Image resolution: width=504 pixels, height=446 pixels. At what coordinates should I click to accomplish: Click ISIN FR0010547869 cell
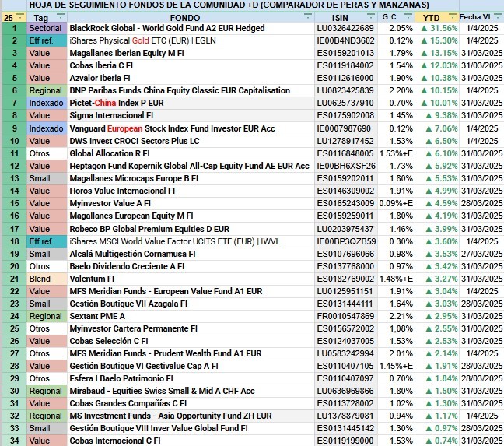346,317
